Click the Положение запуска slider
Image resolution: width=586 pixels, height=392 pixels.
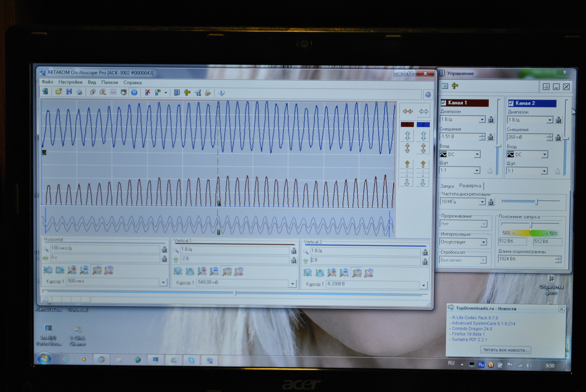(530, 224)
